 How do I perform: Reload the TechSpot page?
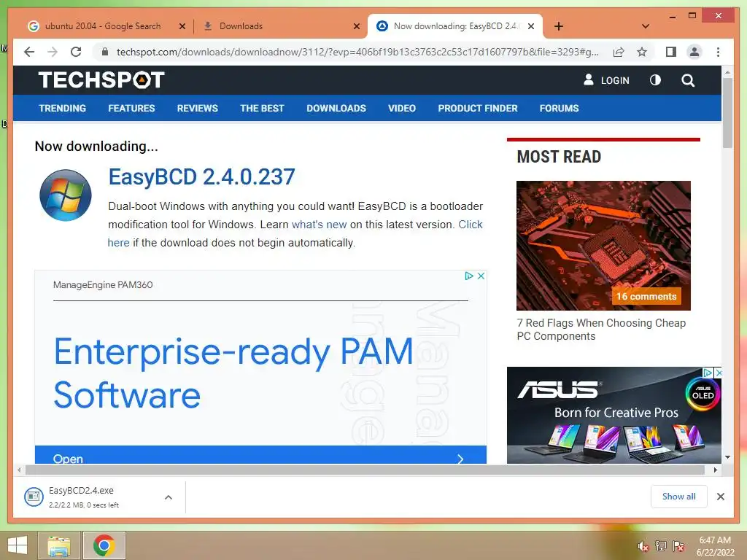click(x=76, y=52)
